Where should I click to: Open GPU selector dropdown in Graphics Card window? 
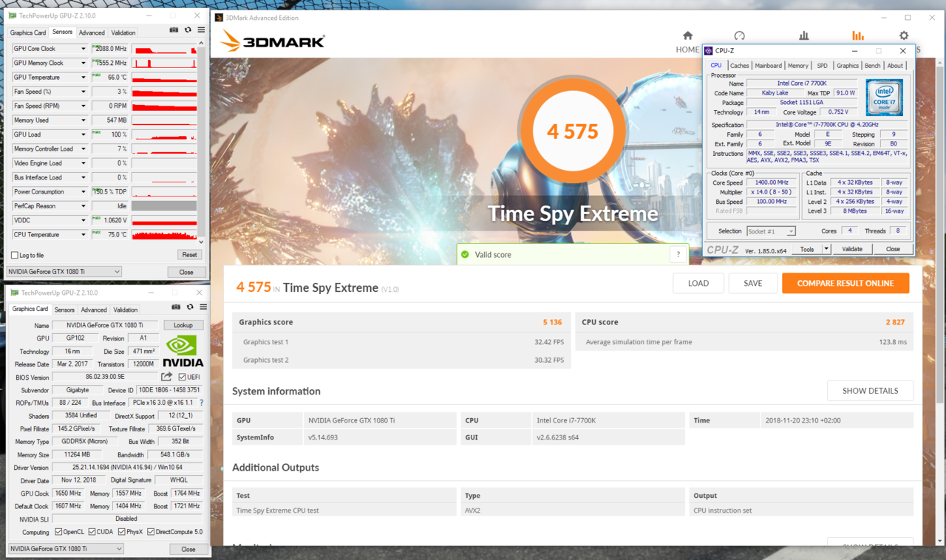pos(66,549)
